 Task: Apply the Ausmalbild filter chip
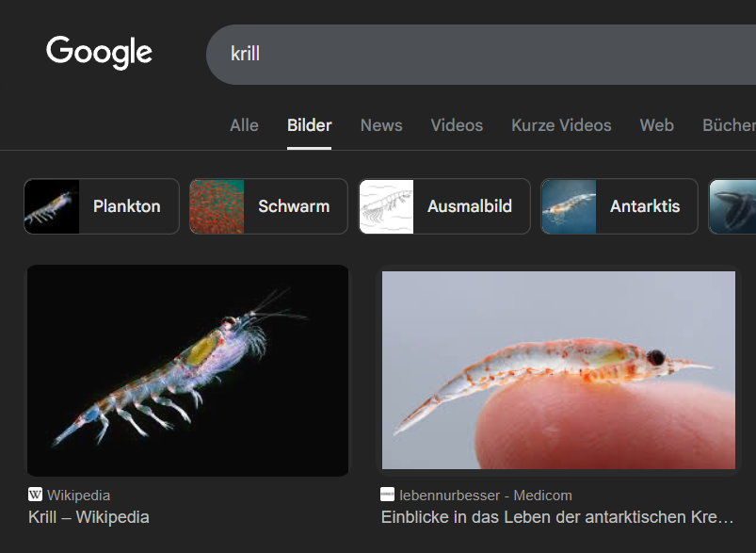pos(444,206)
